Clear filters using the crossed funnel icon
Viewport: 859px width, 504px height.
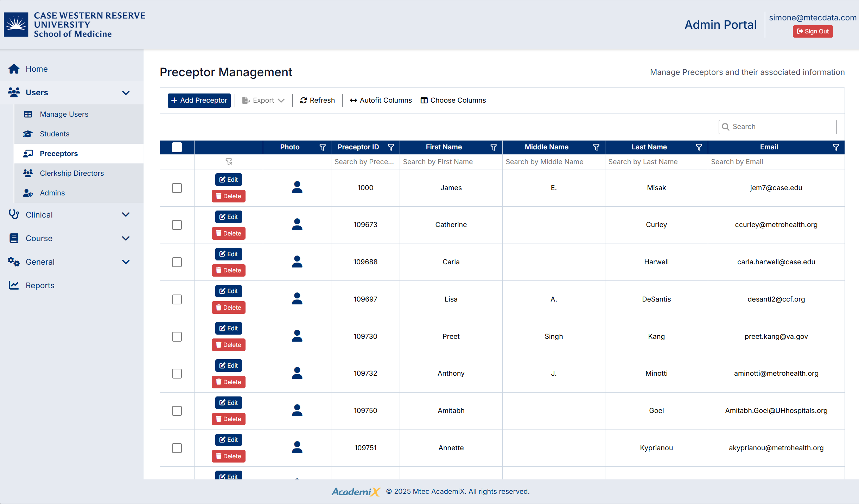[229, 162]
